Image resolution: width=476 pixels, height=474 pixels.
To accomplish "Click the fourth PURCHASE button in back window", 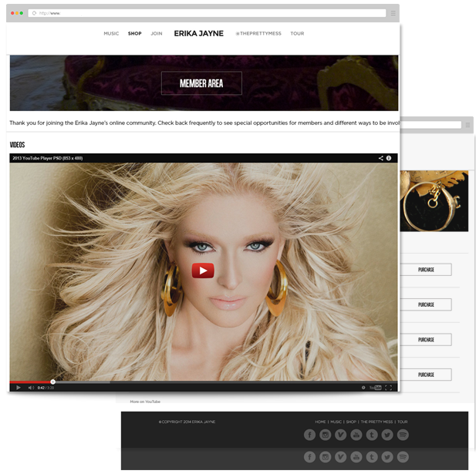I will pyautogui.click(x=426, y=375).
